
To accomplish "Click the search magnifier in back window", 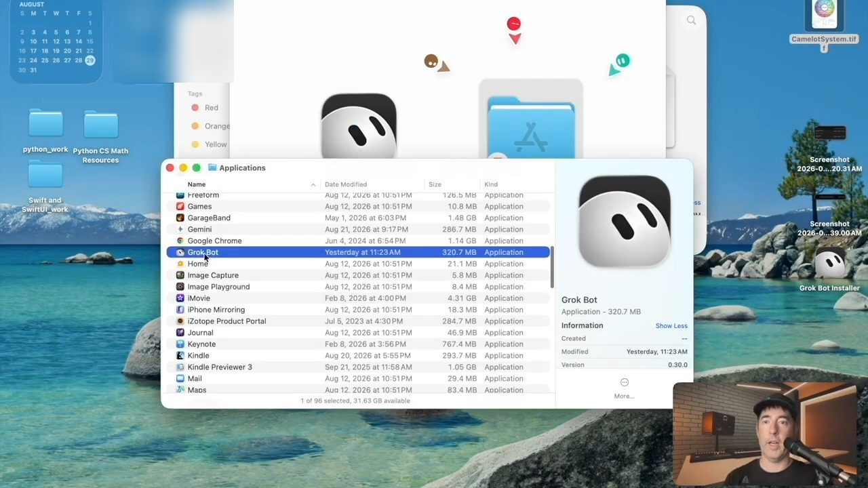I will [691, 21].
